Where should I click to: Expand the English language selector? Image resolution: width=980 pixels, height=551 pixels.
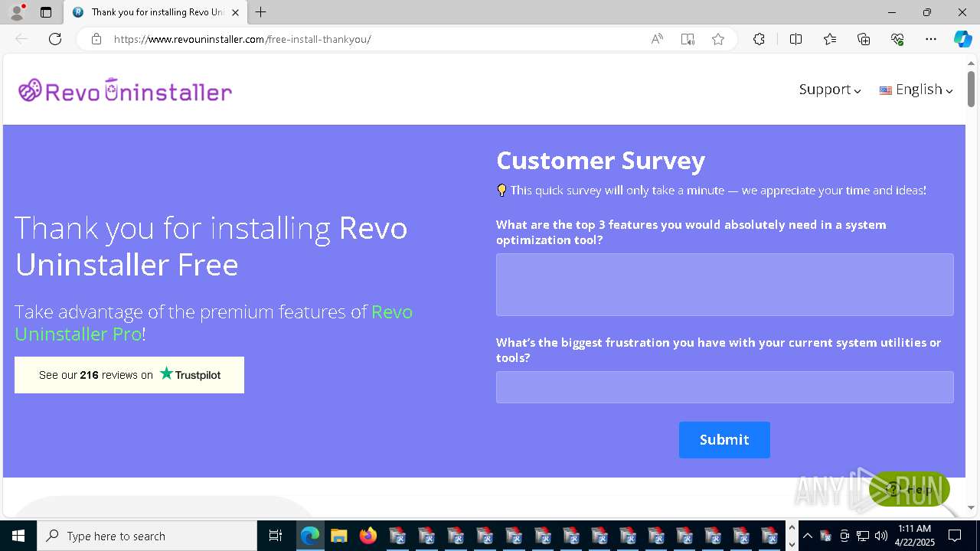tap(916, 90)
